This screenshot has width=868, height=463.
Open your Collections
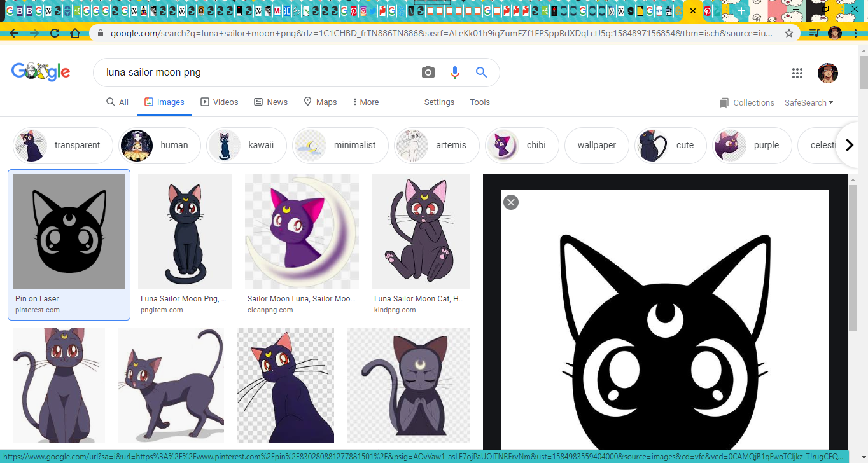[x=747, y=102]
